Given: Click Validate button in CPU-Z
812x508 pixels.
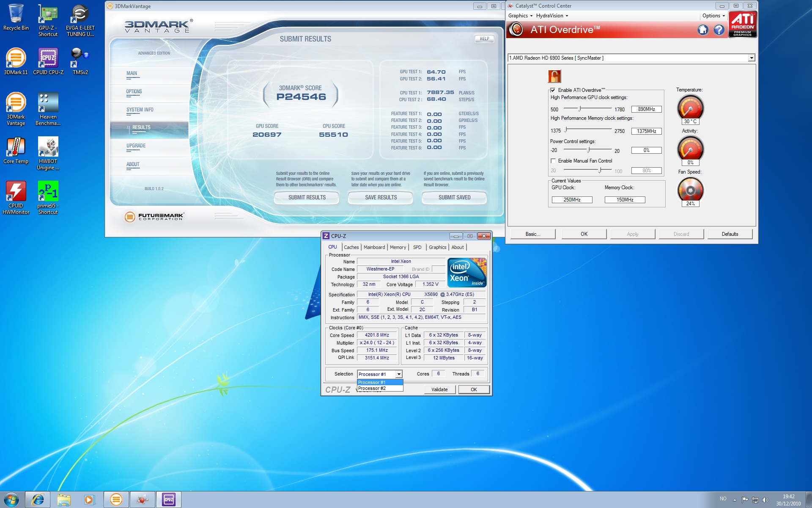Looking at the screenshot, I should coord(439,389).
